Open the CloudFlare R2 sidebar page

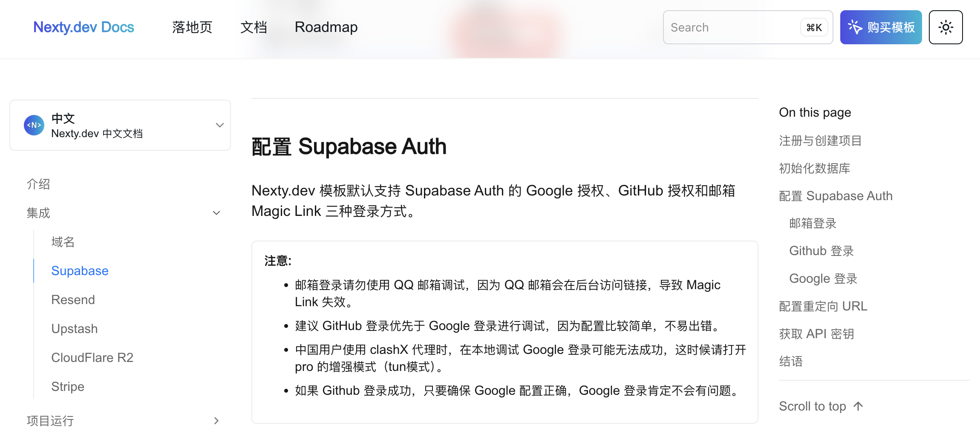[92, 358]
